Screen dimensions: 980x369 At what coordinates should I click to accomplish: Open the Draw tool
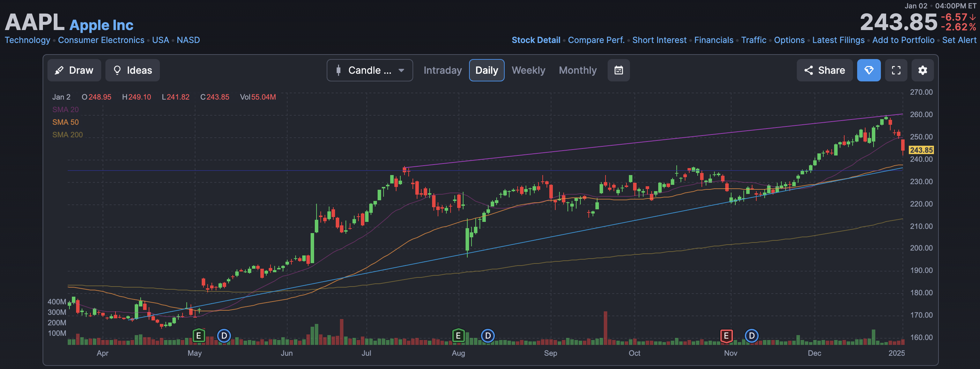coord(74,70)
